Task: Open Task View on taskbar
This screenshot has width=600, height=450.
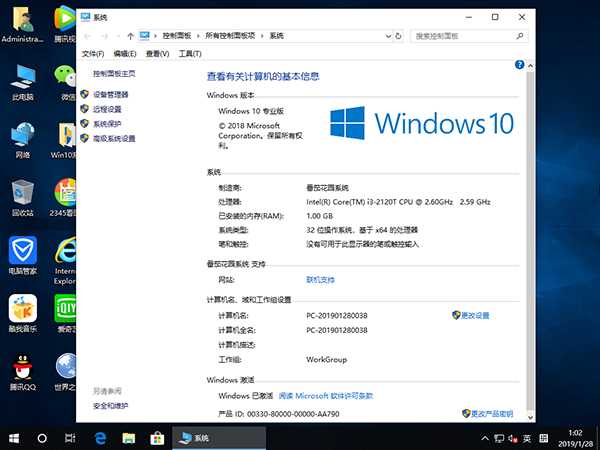Action: coord(70,438)
